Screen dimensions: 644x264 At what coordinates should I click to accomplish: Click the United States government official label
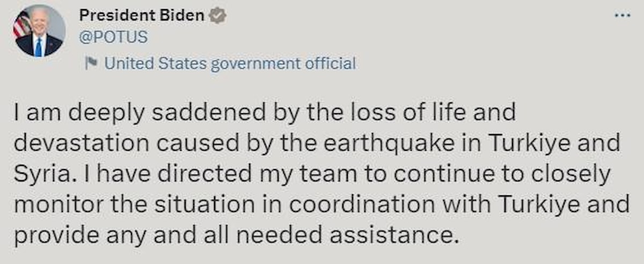[x=230, y=64]
